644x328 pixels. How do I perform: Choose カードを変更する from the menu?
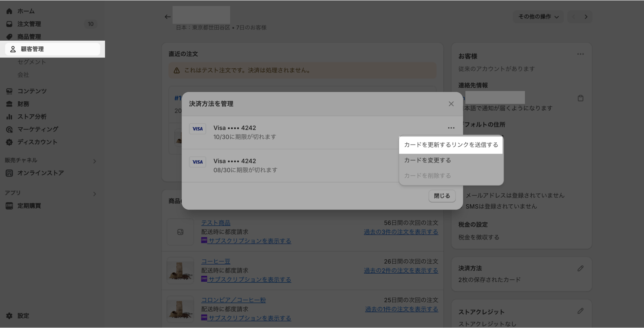click(427, 160)
